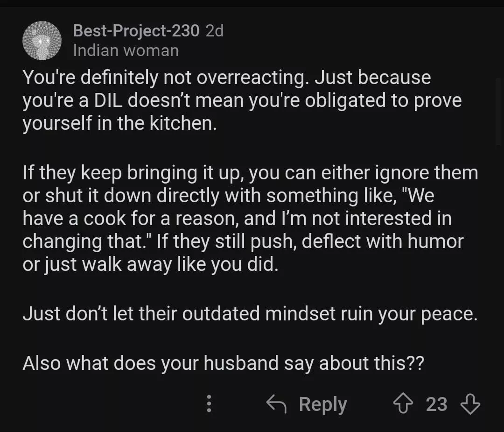
Task: Click the "Just don't let their outdated mindset" line
Action: (250, 313)
